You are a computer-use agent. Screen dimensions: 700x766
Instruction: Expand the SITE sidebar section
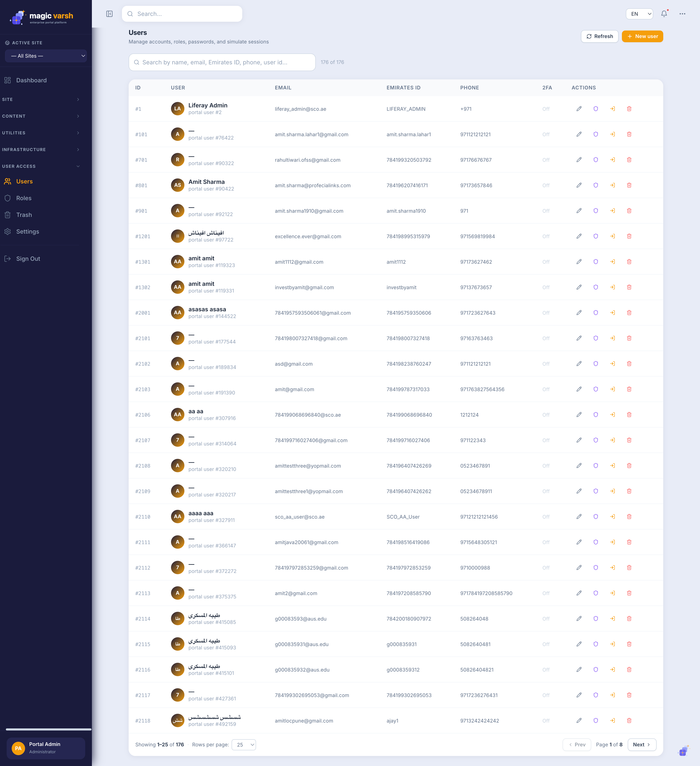[x=41, y=99]
